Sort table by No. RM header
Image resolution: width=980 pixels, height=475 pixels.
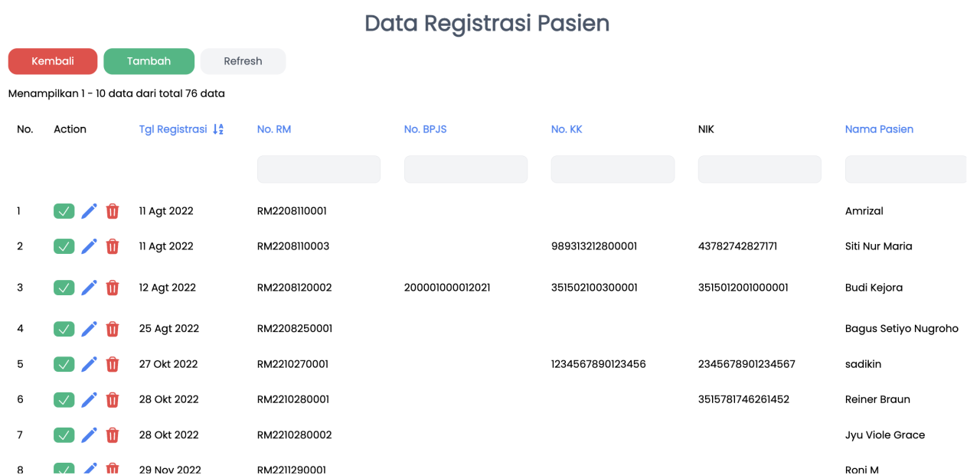[x=274, y=129]
